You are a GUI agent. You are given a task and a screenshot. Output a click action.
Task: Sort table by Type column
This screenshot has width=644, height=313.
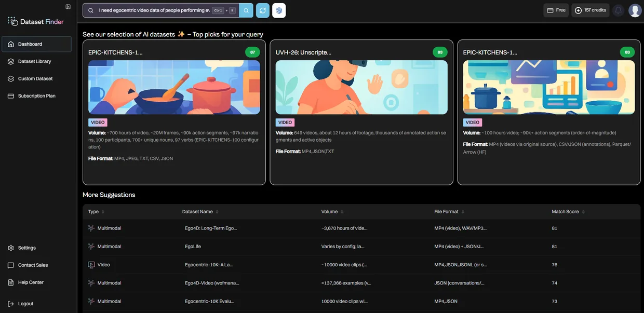(x=97, y=212)
